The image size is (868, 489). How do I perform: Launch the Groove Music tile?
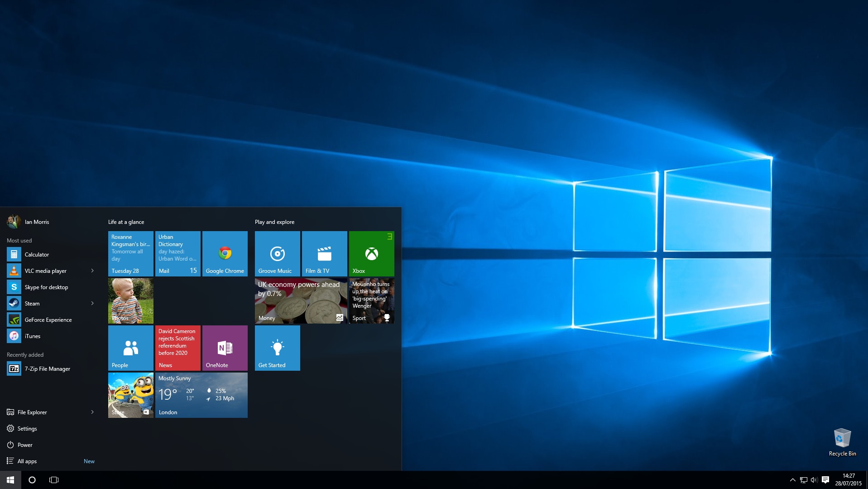(x=277, y=254)
